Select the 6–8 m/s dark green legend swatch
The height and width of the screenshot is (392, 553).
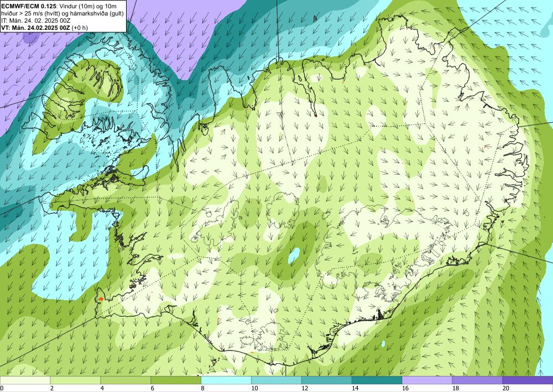[x=176, y=380]
